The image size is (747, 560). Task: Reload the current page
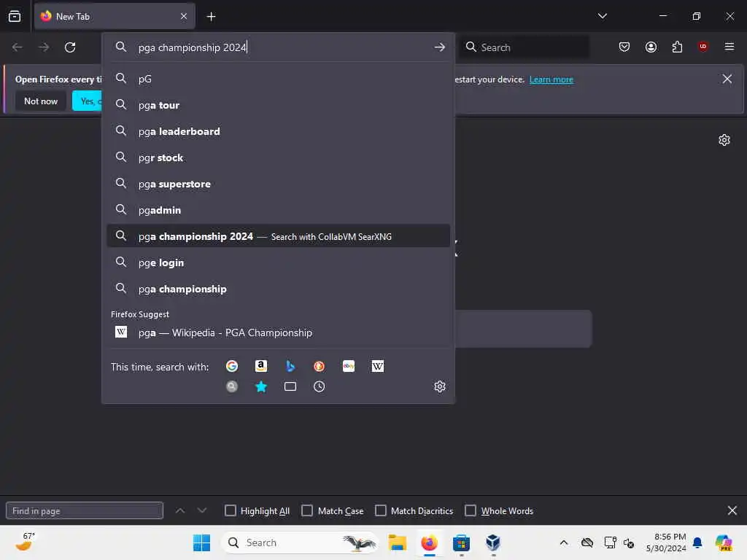pos(70,47)
